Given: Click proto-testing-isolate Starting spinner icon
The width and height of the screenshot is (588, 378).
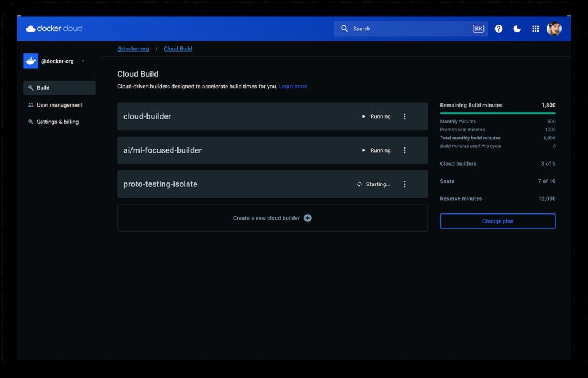Looking at the screenshot, I should pyautogui.click(x=359, y=184).
